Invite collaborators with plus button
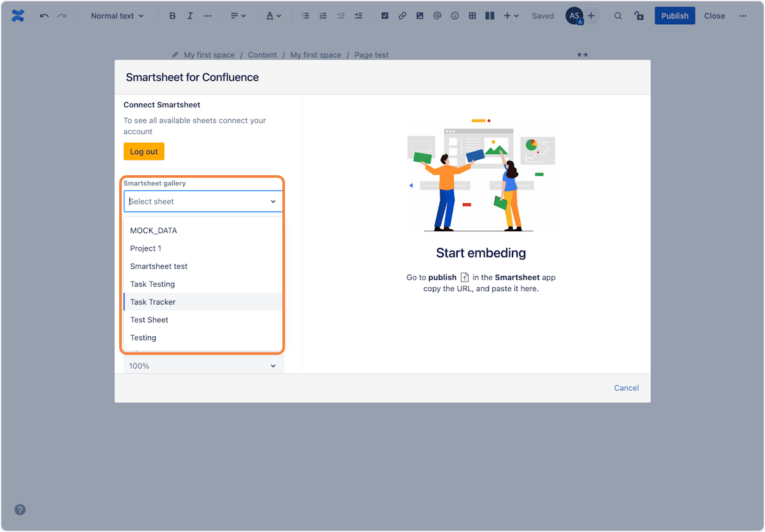 coord(592,16)
